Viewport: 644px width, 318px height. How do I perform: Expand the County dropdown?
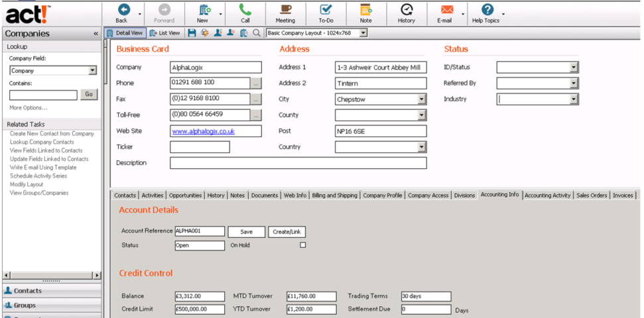tap(422, 115)
